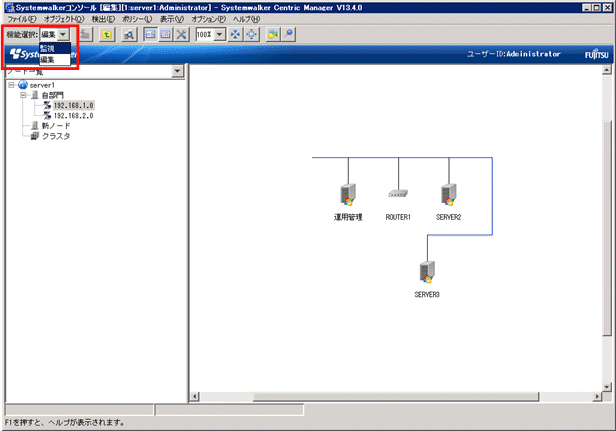Click the blue pin toolbar icon
Viewport: 616px width, 431px height.
(289, 35)
